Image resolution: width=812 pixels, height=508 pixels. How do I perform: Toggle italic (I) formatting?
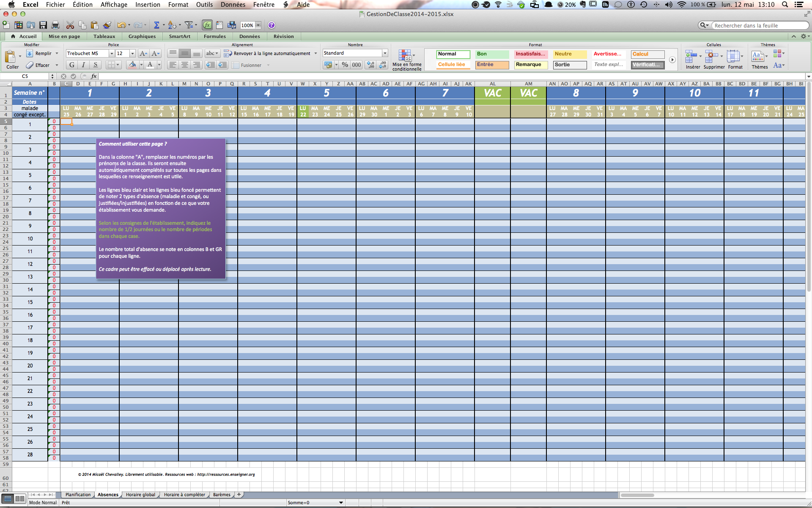click(83, 65)
